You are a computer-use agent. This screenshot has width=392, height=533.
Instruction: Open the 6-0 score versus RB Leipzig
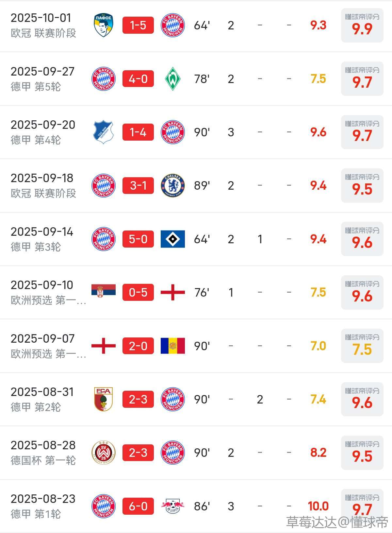[138, 506]
